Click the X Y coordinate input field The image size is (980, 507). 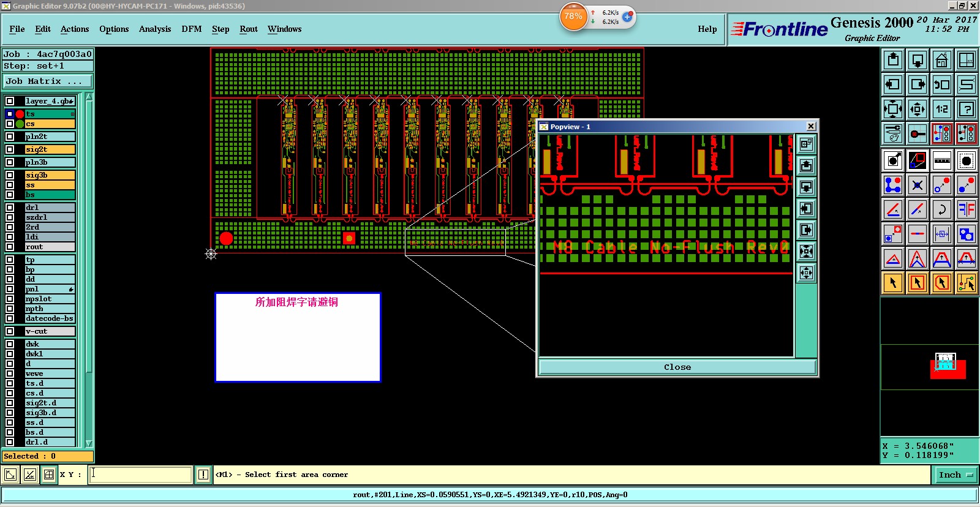141,475
